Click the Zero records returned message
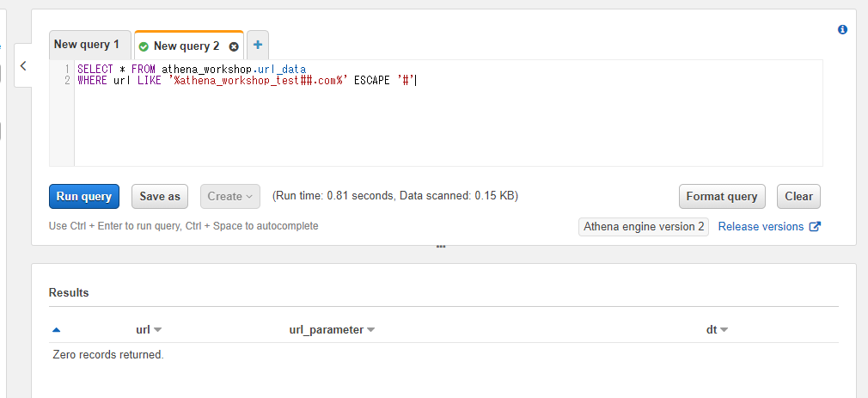The image size is (868, 398). [108, 355]
